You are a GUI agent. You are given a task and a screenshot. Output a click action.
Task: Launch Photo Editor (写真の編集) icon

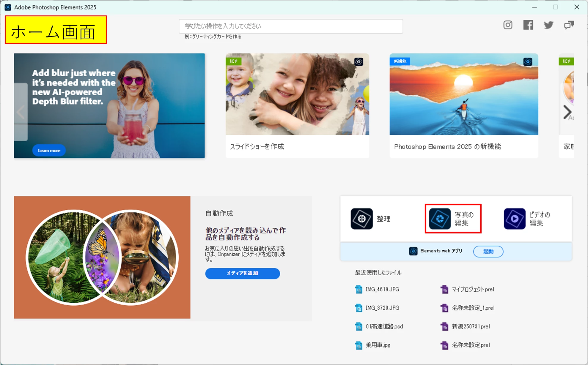coord(440,219)
